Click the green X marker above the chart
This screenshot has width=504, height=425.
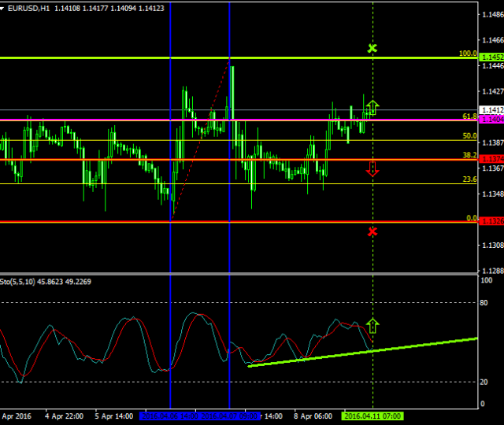pos(372,49)
